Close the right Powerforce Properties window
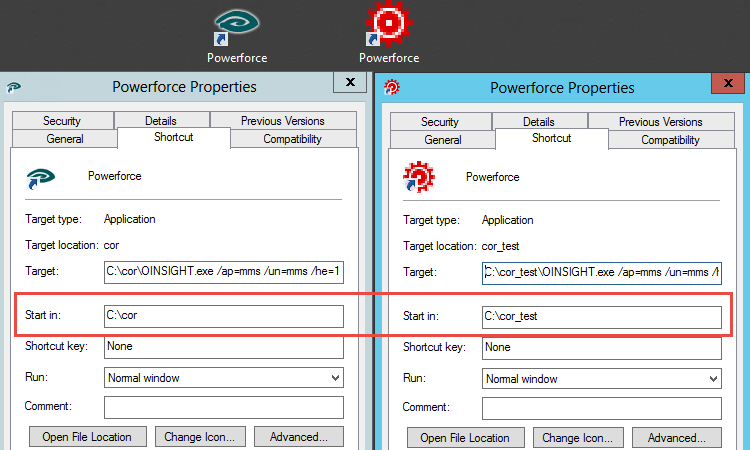The width and height of the screenshot is (750, 450). point(728,83)
